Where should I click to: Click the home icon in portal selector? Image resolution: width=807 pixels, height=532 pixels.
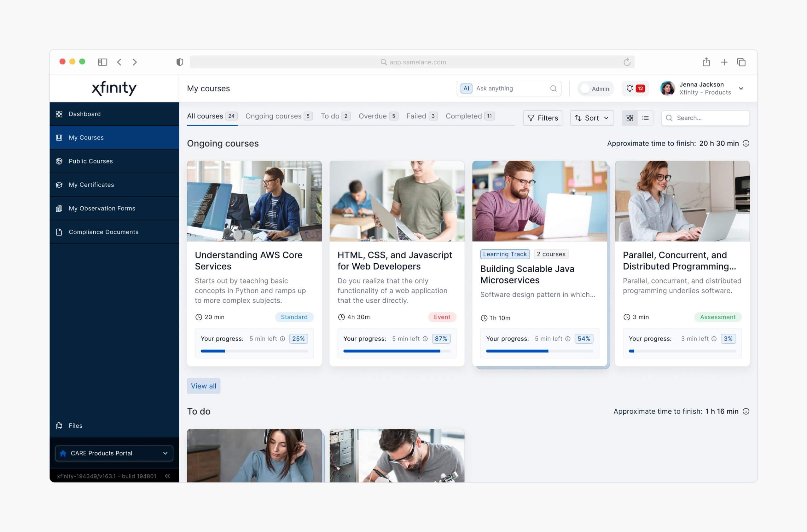click(x=63, y=453)
